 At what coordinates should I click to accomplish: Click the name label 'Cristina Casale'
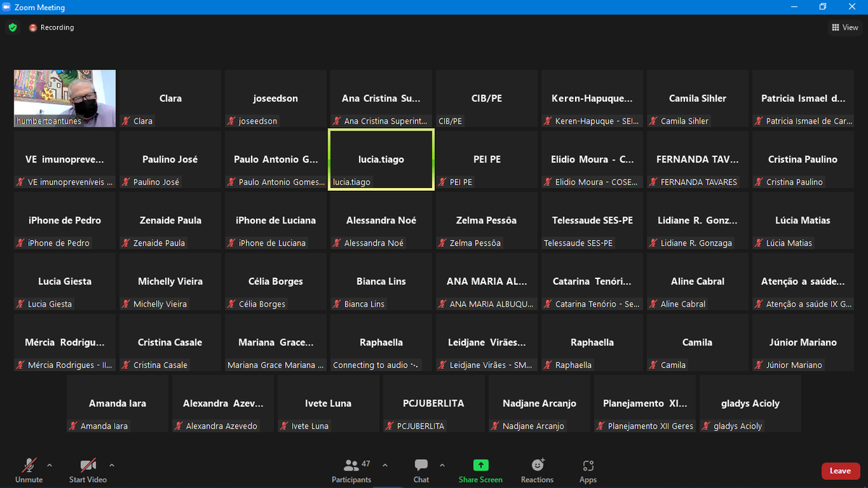pos(161,365)
